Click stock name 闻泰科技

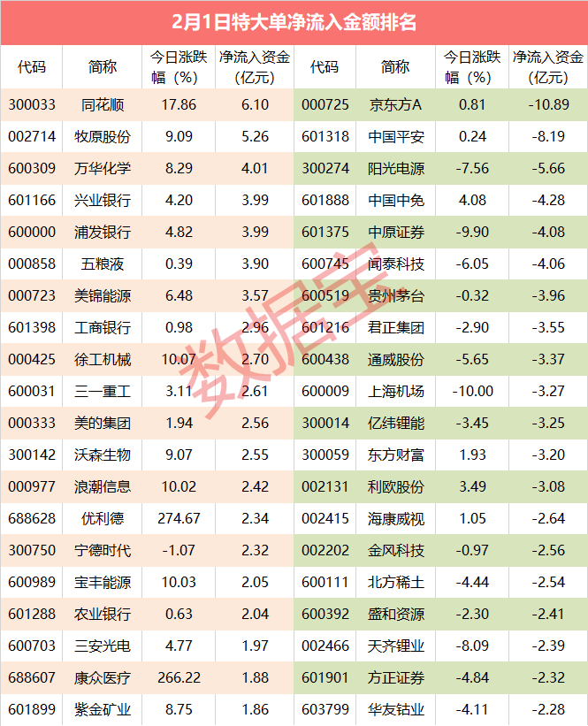pos(396,264)
